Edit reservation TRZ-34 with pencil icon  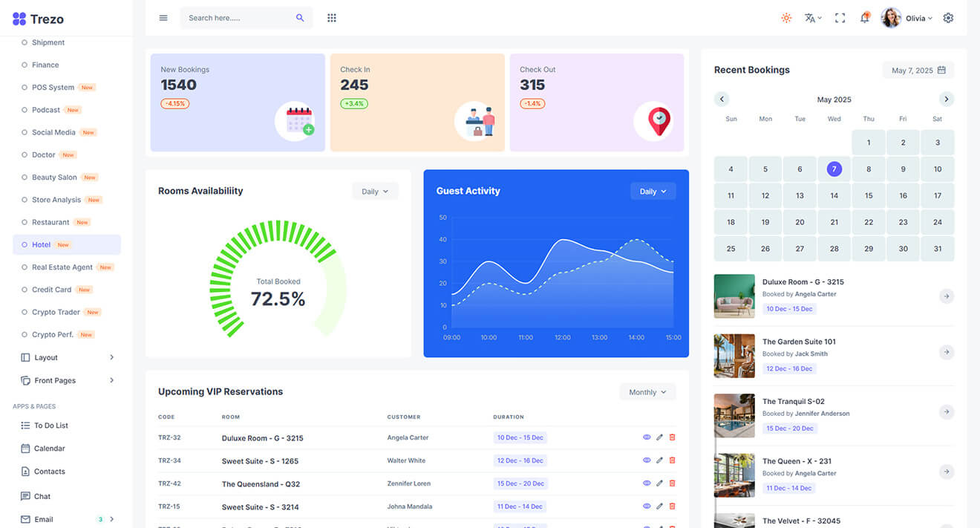659,460
